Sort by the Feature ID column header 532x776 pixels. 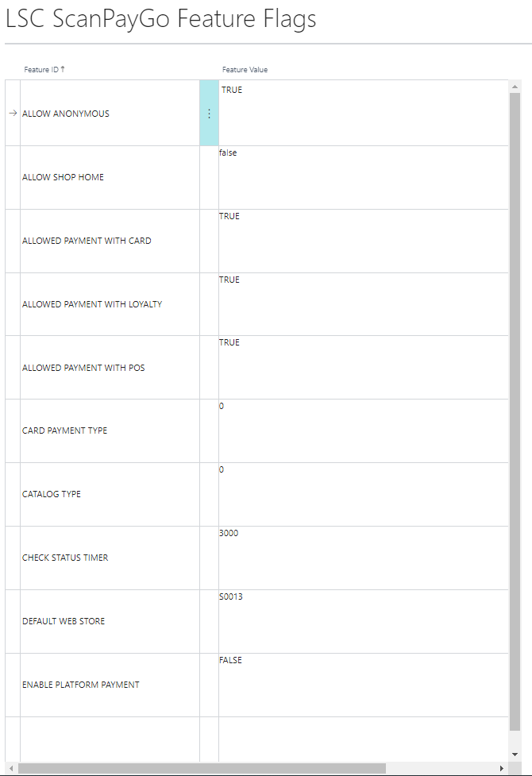click(x=44, y=70)
